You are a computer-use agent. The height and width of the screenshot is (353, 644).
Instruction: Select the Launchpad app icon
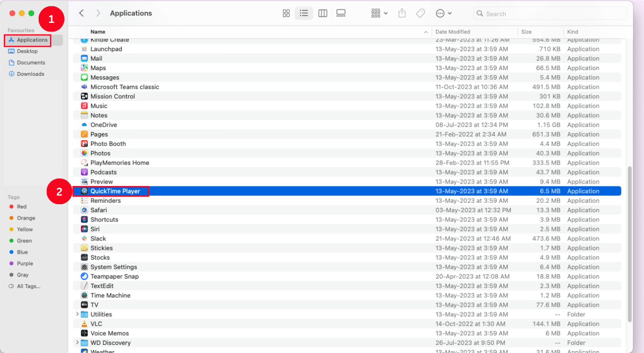pos(84,49)
